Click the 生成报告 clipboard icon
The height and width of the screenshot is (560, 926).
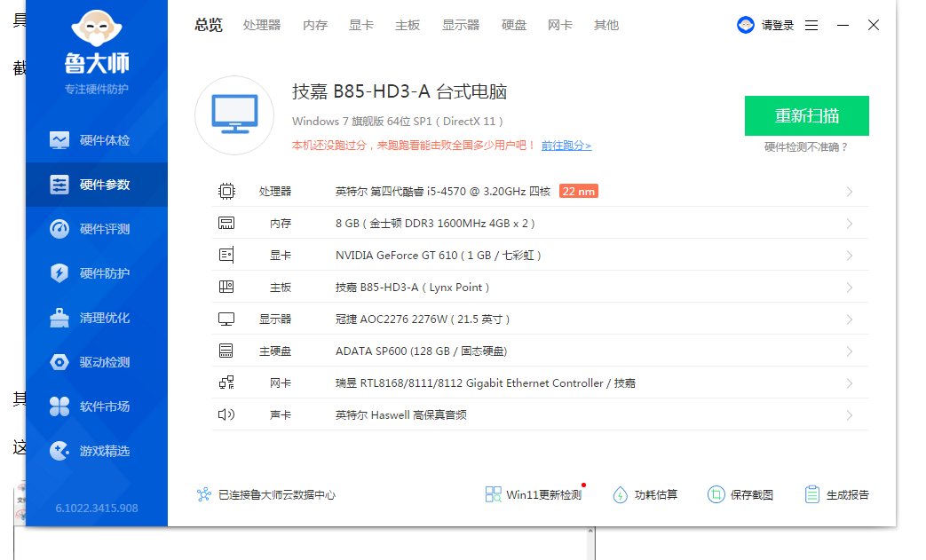click(812, 494)
